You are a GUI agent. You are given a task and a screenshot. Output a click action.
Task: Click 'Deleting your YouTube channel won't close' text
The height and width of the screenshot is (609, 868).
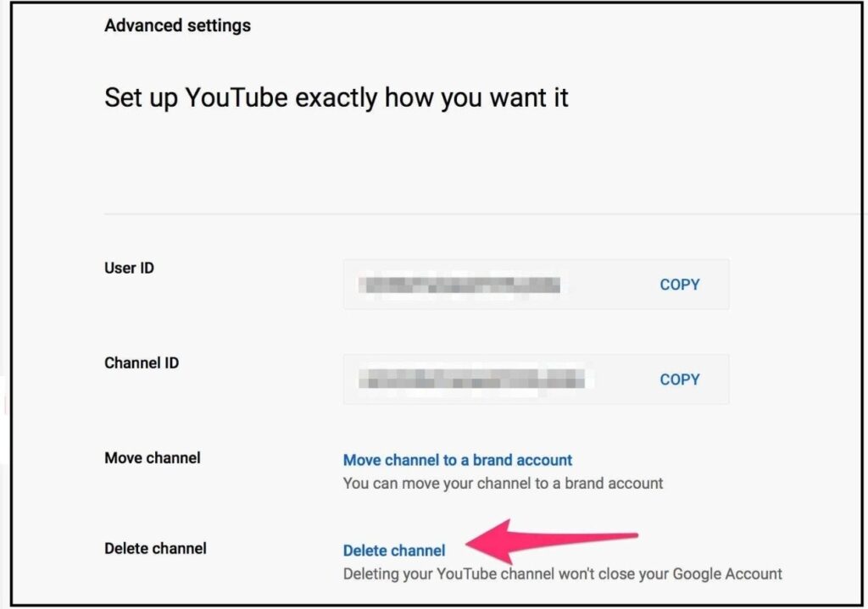click(489, 574)
